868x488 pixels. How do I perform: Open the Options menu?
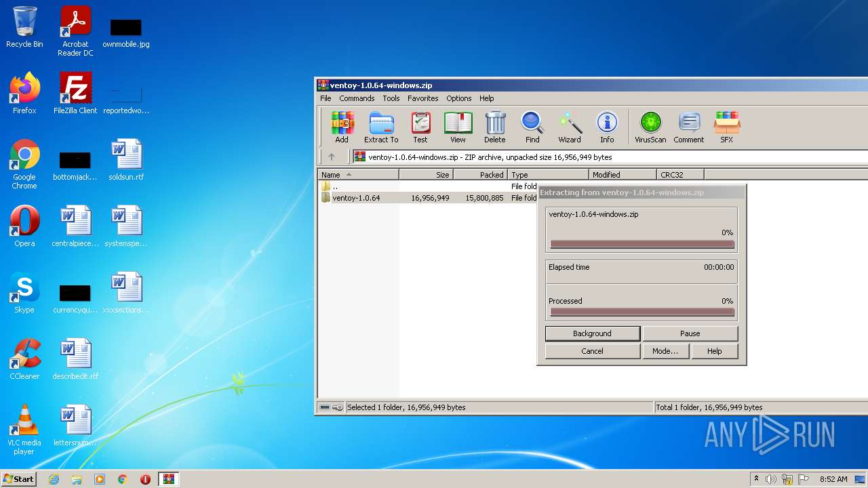click(459, 98)
